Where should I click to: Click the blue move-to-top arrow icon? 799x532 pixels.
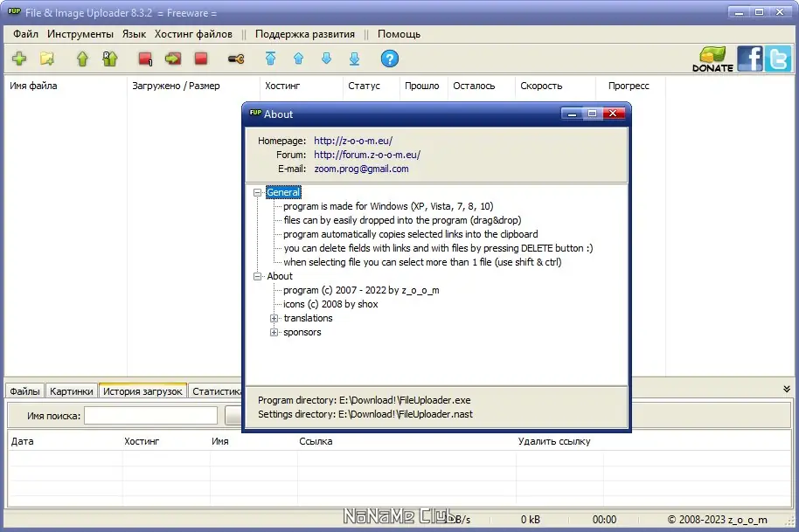pyautogui.click(x=271, y=59)
